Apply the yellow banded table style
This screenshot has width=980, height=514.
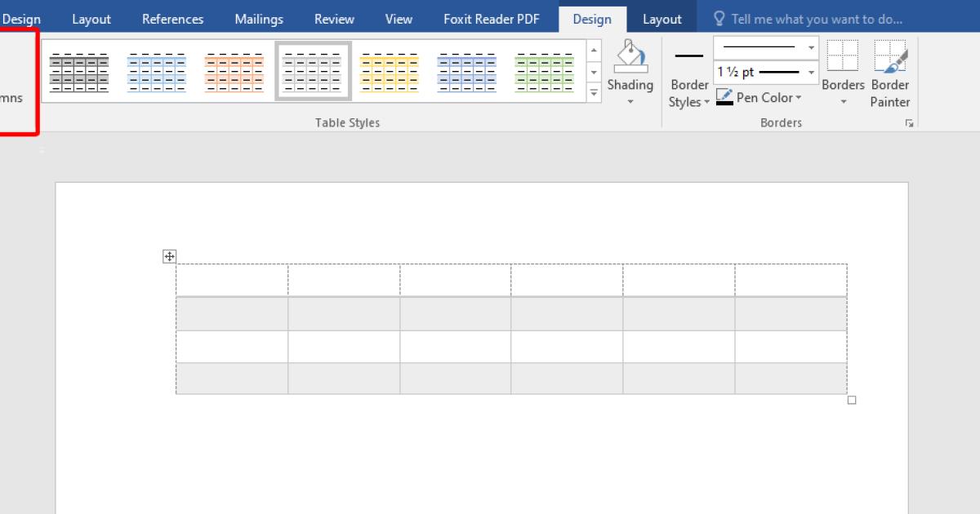(x=390, y=71)
